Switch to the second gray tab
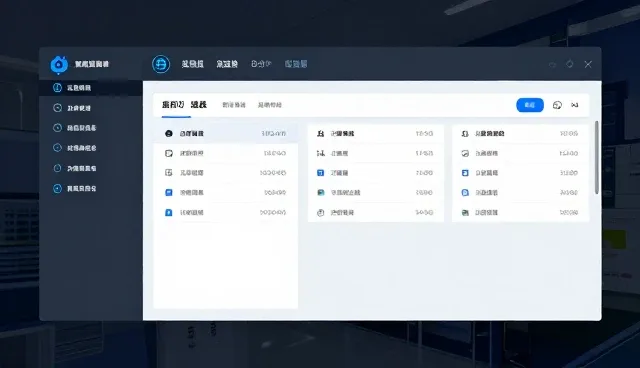Screen dimensions: 640x368 [x=234, y=105]
